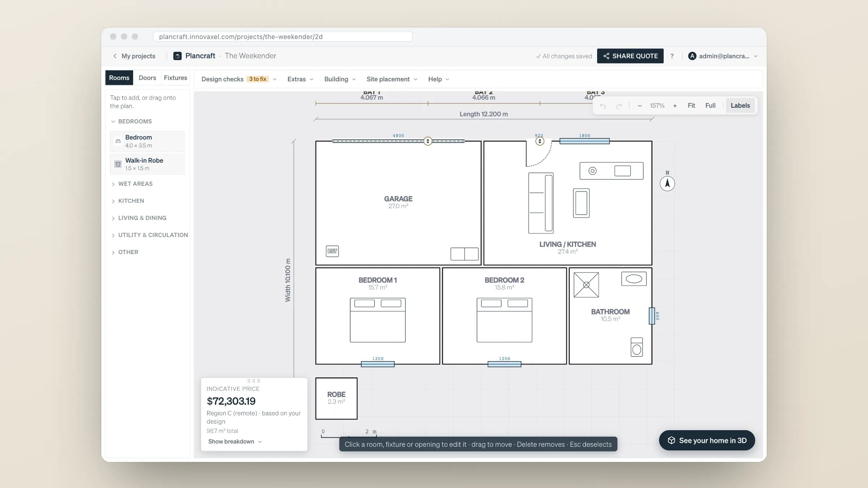Click the SHARE QUOTE button

click(x=630, y=56)
